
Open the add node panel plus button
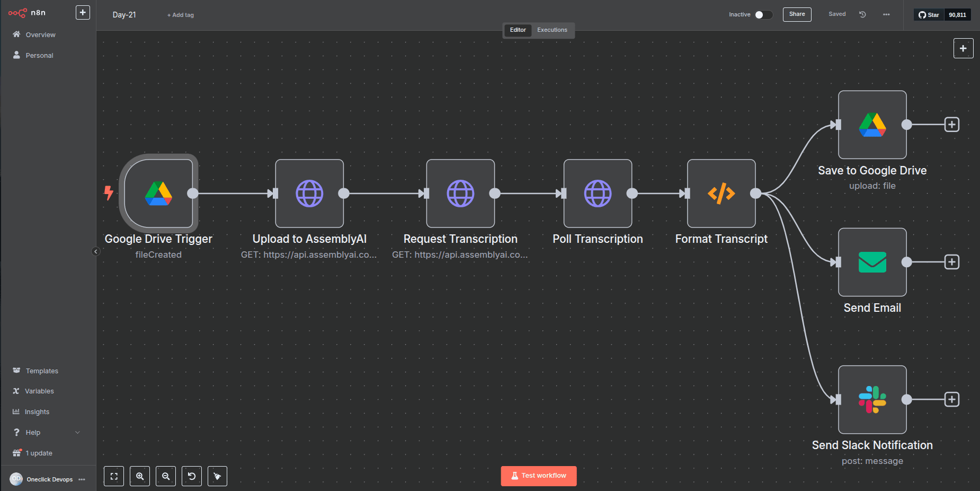(x=963, y=48)
